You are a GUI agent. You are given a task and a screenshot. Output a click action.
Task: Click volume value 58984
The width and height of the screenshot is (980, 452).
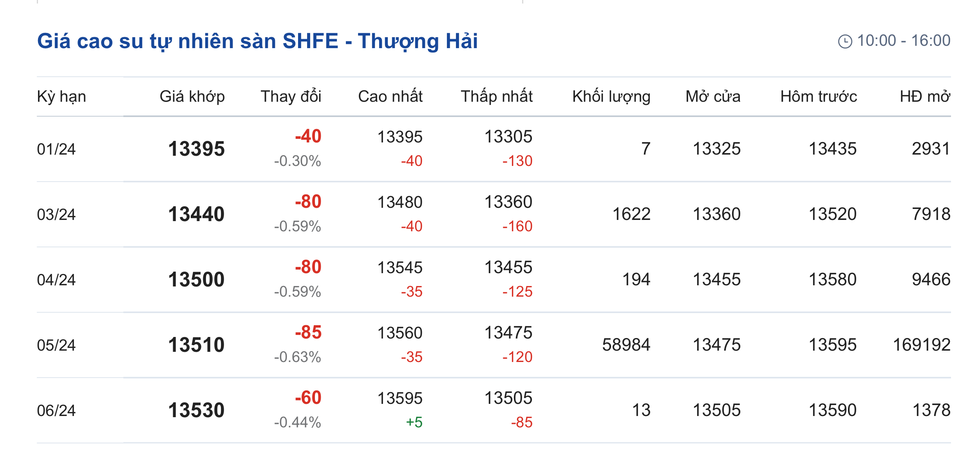tap(626, 345)
